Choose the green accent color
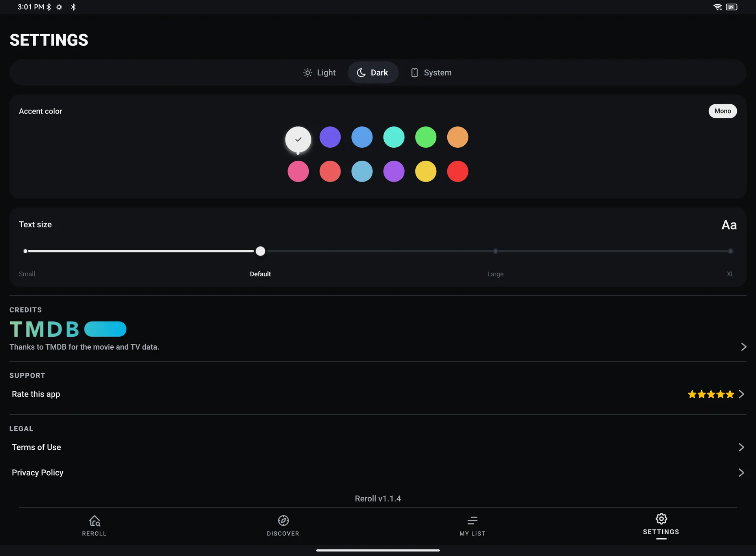The width and height of the screenshot is (756, 556). pos(426,137)
